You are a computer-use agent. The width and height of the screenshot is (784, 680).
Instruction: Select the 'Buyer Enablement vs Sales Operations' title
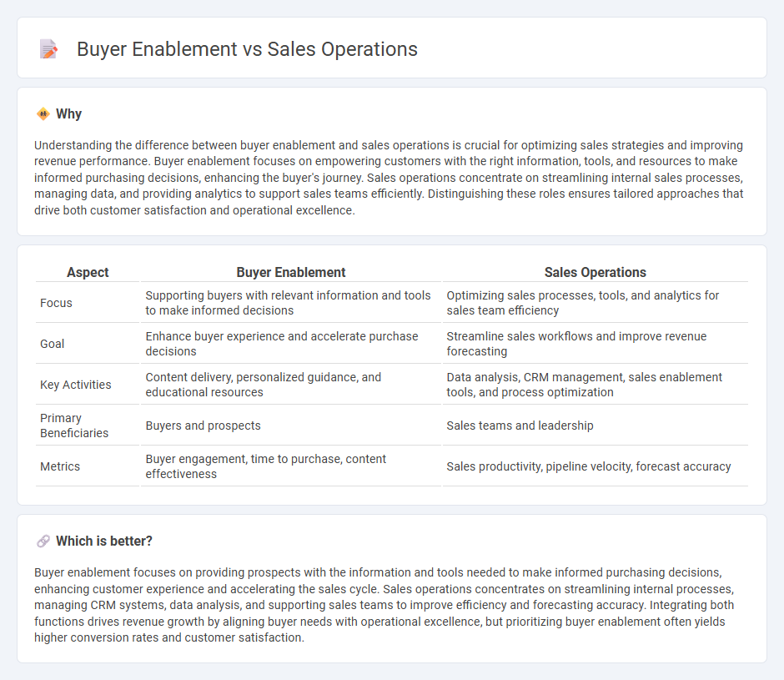(247, 49)
